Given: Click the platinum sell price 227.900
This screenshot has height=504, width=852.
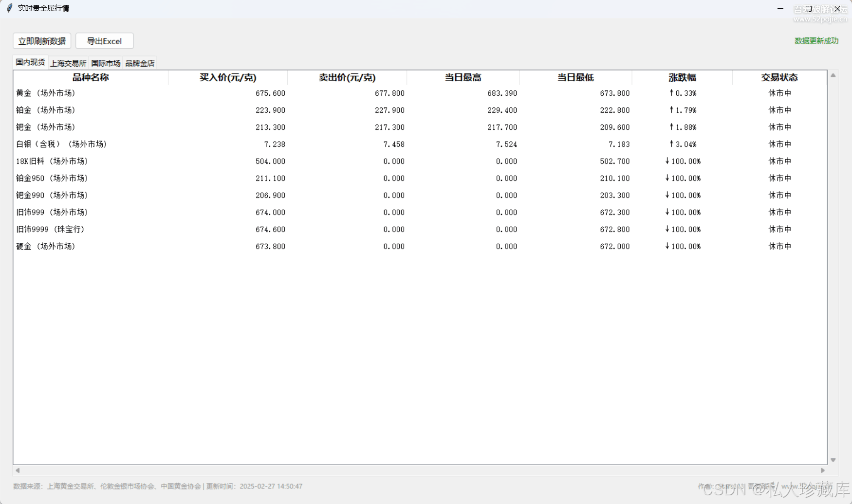Looking at the screenshot, I should (x=389, y=110).
